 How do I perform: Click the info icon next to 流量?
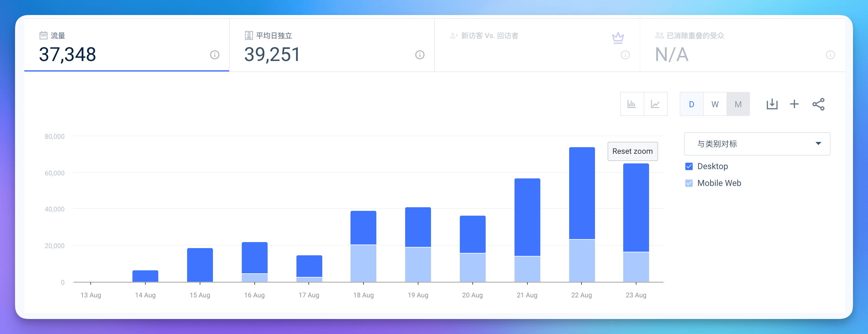[215, 55]
